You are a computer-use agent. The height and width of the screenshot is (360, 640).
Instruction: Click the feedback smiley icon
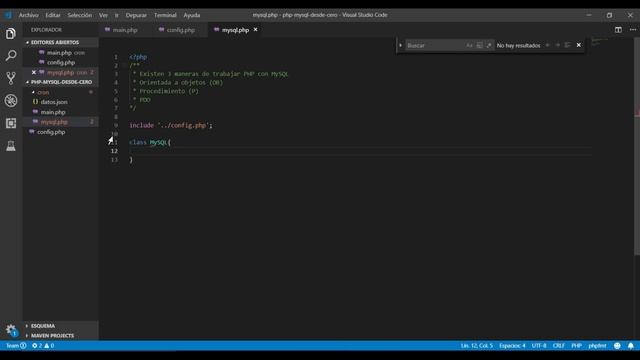click(617, 346)
